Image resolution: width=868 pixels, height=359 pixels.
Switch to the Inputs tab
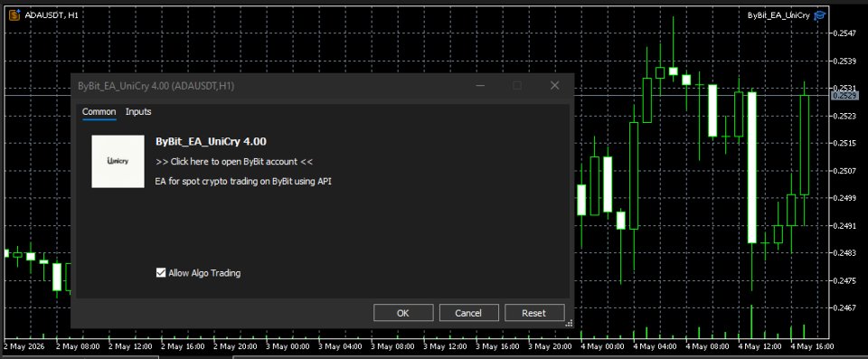click(x=138, y=112)
